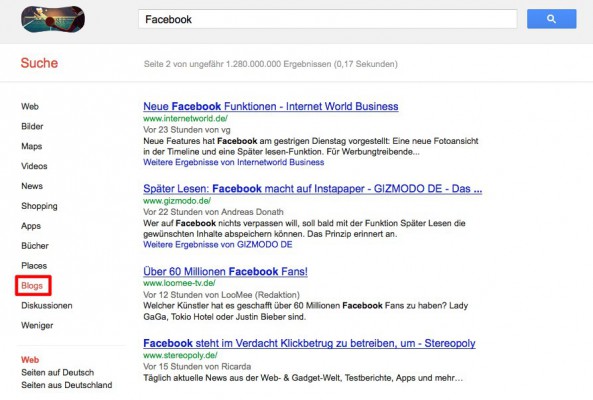
Task: Click the blue magnifying glass search button
Action: 551,19
